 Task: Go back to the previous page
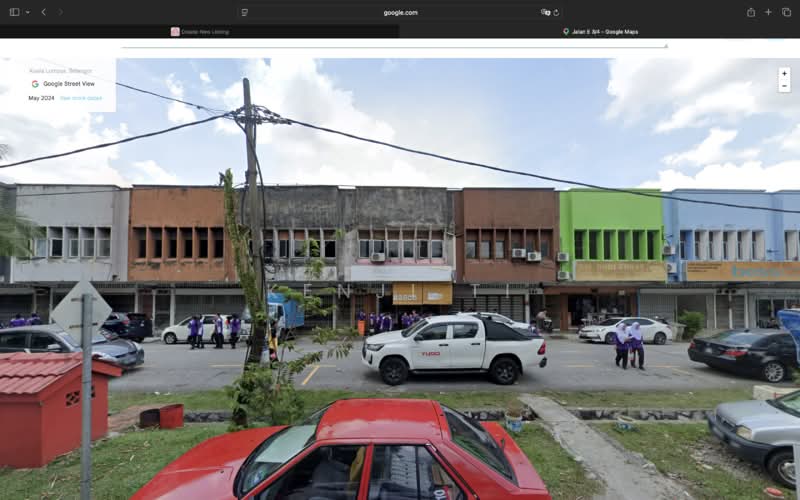coord(44,12)
